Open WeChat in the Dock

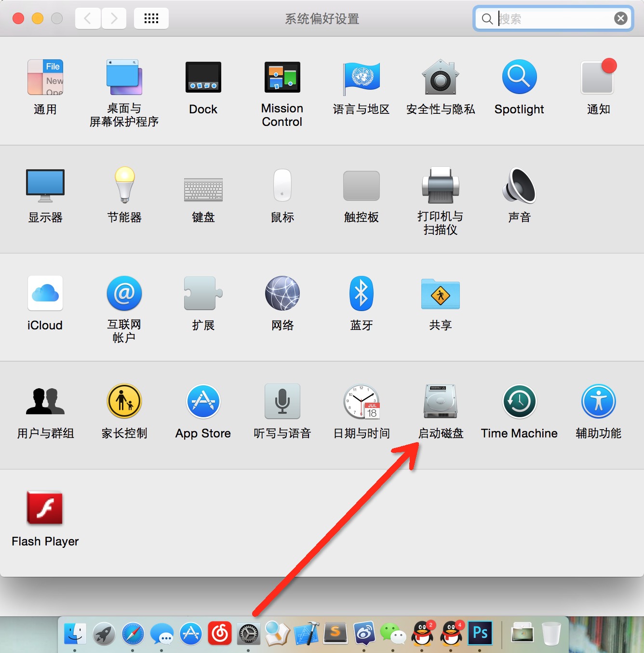click(x=393, y=634)
